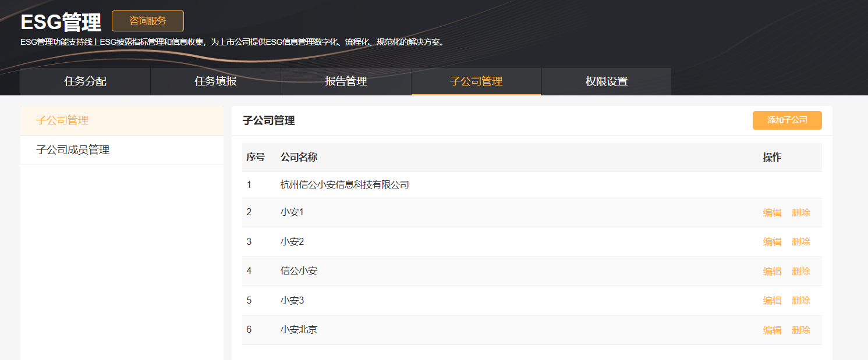Go to the 权限设置 tab

coord(607,81)
